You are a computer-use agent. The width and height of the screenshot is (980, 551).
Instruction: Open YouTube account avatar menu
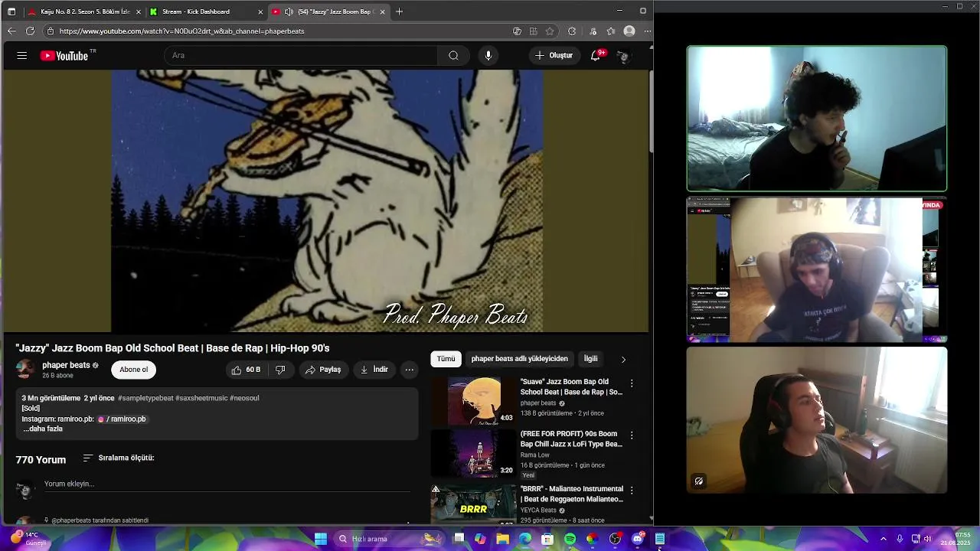pyautogui.click(x=624, y=56)
